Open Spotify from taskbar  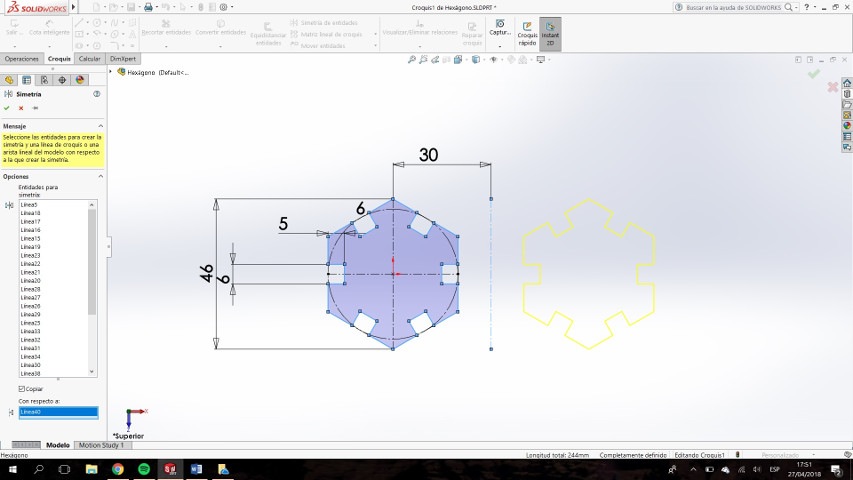click(144, 469)
